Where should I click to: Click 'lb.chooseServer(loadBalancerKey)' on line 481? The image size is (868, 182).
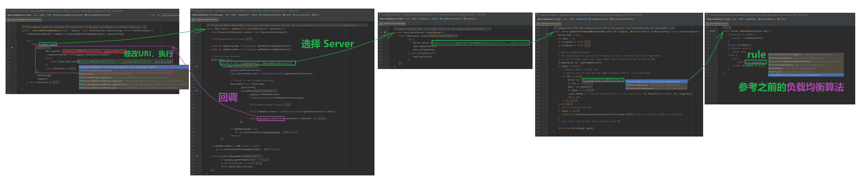(x=603, y=80)
